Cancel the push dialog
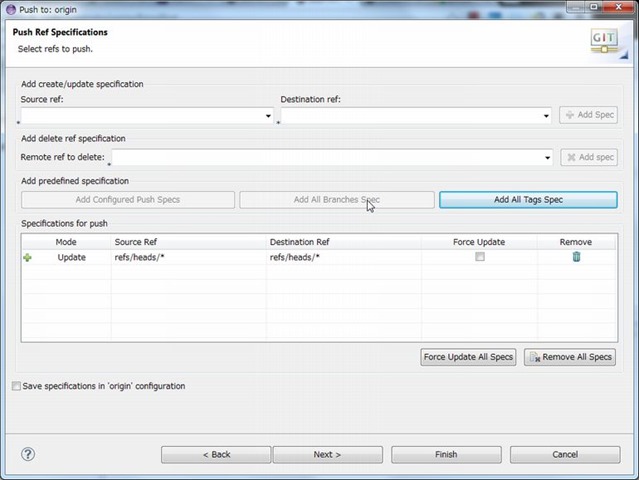Viewport: 639px width, 480px height. 564,454
